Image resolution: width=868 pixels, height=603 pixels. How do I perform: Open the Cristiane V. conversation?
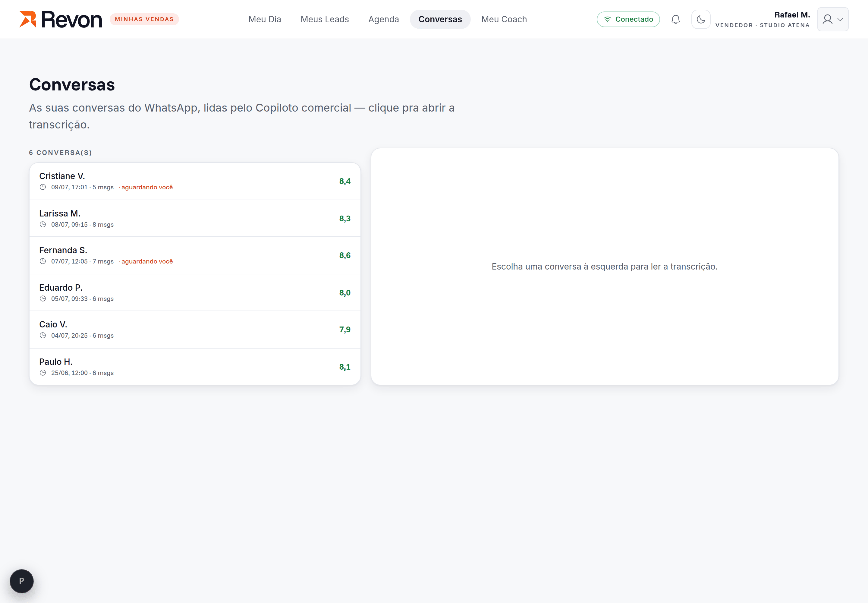coord(195,182)
